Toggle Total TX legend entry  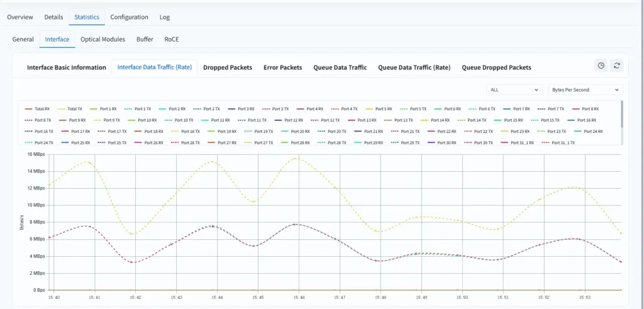coord(70,109)
